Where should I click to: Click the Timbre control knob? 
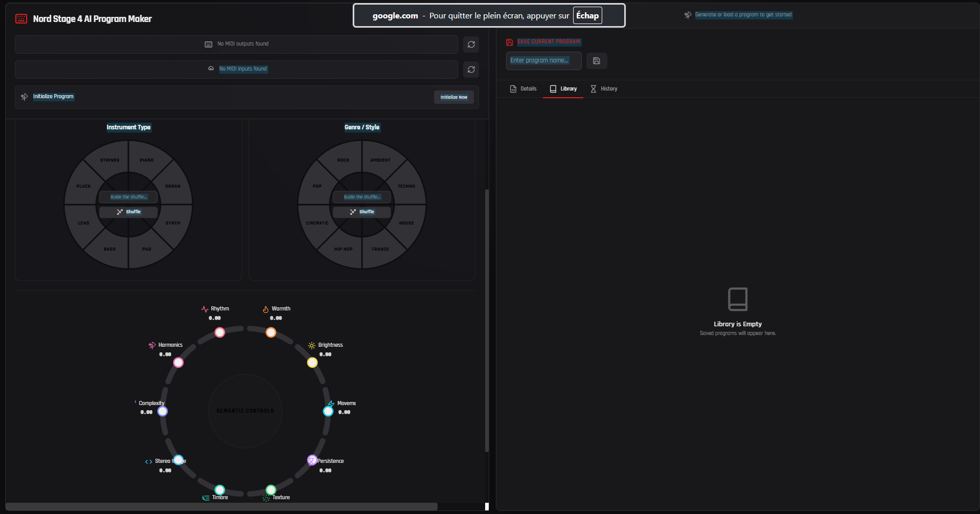(x=220, y=490)
